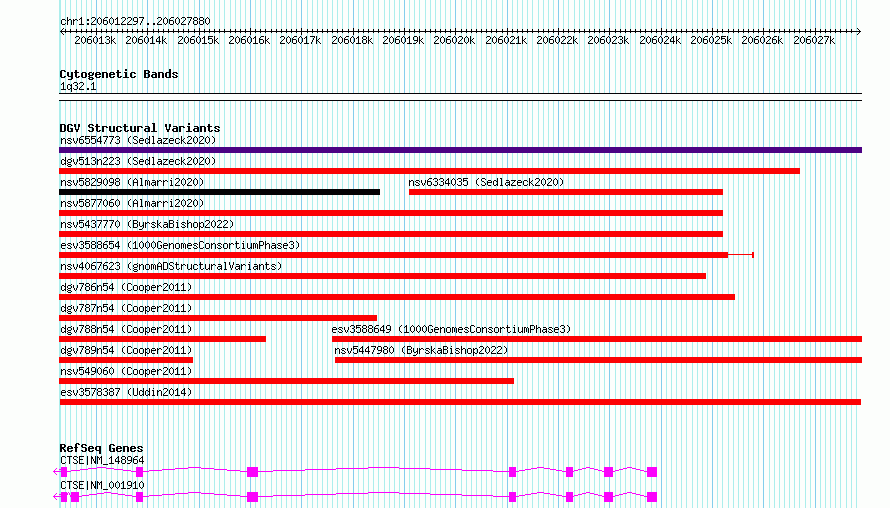Click the chr1:206012297..206027880 region label
Screen dimensions: 890x508
(x=135, y=21)
